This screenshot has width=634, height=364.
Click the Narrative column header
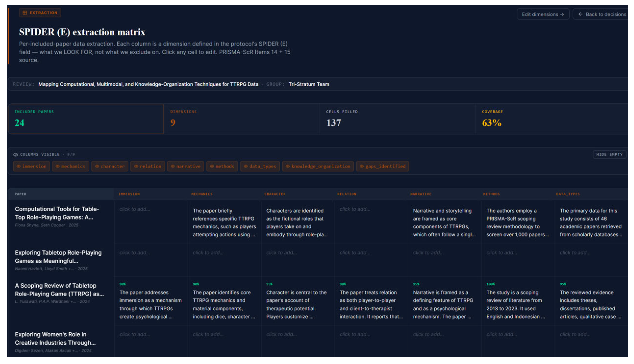point(421,194)
